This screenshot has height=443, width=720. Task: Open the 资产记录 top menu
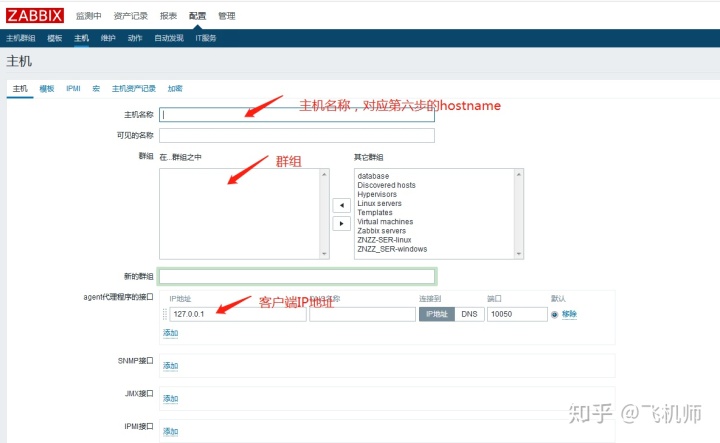[x=130, y=16]
